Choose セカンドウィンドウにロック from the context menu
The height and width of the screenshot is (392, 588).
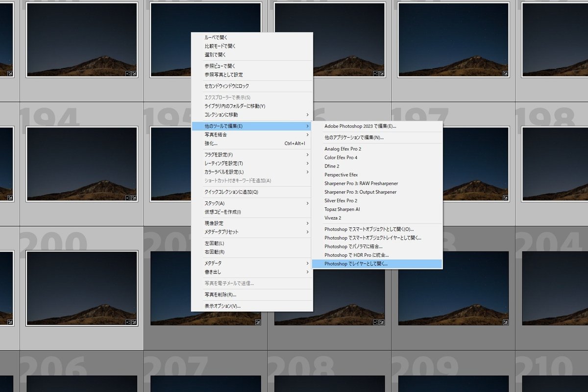252,86
